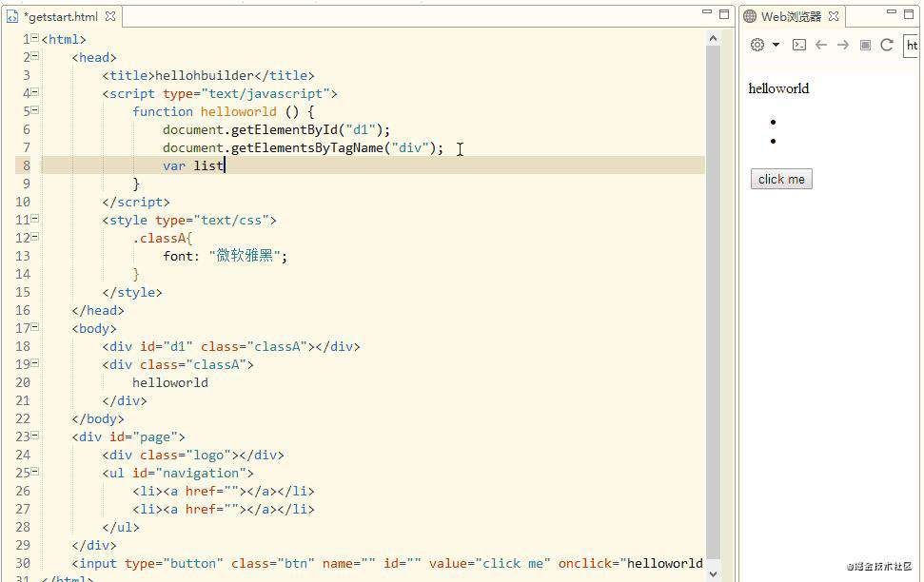This screenshot has height=582, width=924.
Task: Close the getstart.html tab
Action: pos(110,16)
